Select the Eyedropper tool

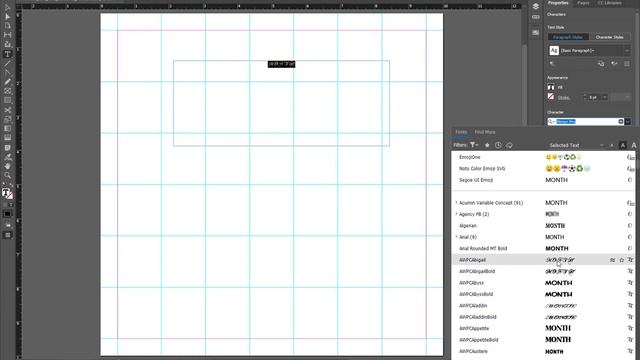tap(7, 157)
